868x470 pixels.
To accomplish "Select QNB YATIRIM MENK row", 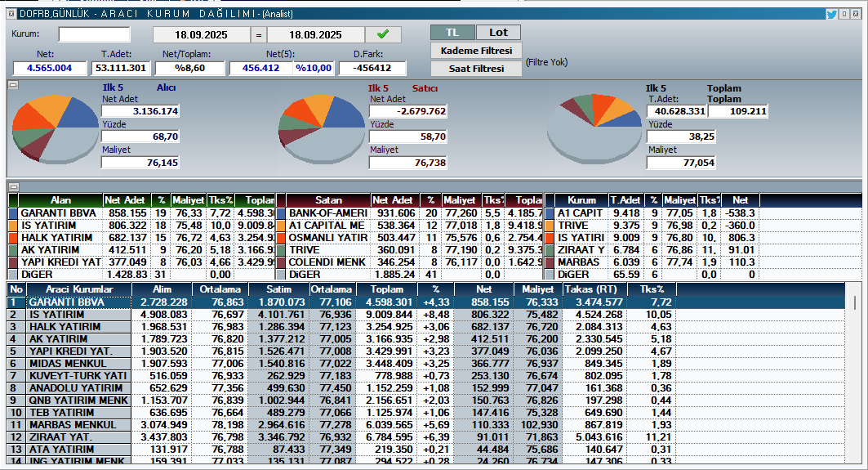I will (x=425, y=401).
